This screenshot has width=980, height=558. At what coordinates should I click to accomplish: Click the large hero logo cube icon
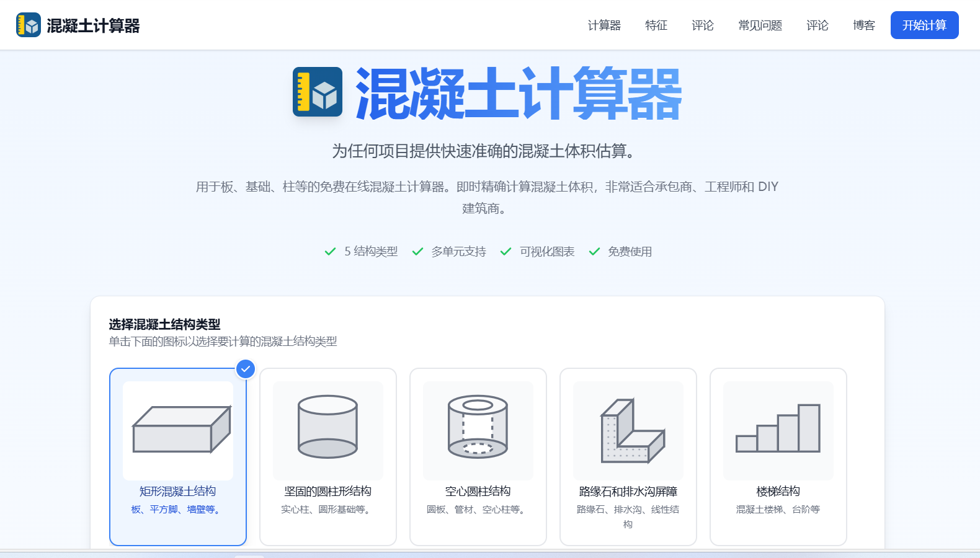pos(318,92)
